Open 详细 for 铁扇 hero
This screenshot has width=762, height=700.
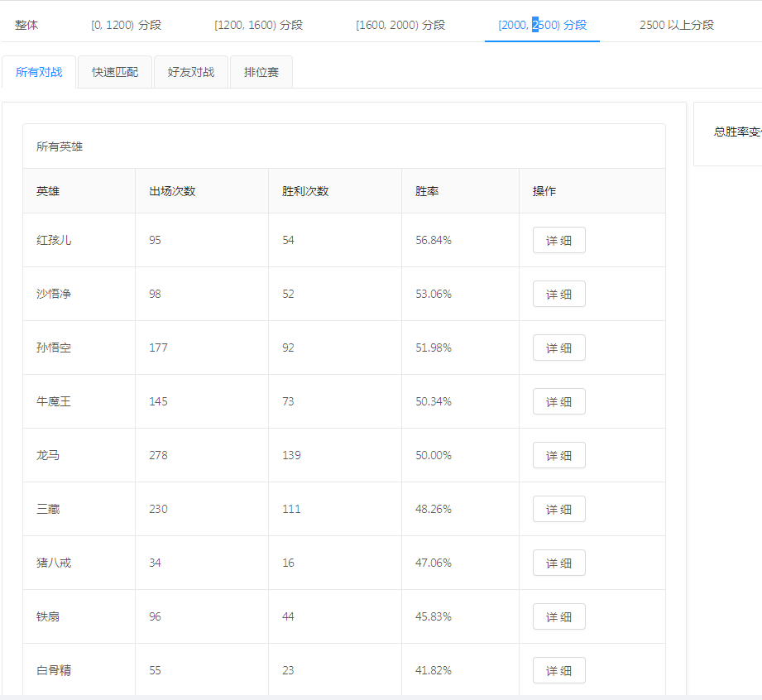pos(558,616)
